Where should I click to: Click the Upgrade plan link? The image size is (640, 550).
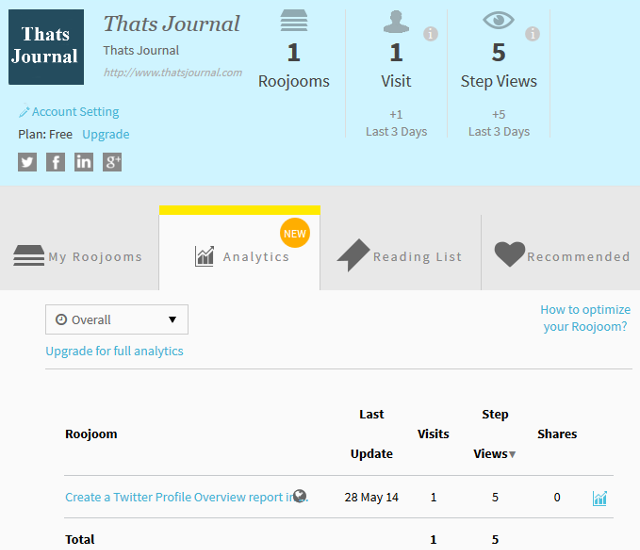[x=106, y=134]
